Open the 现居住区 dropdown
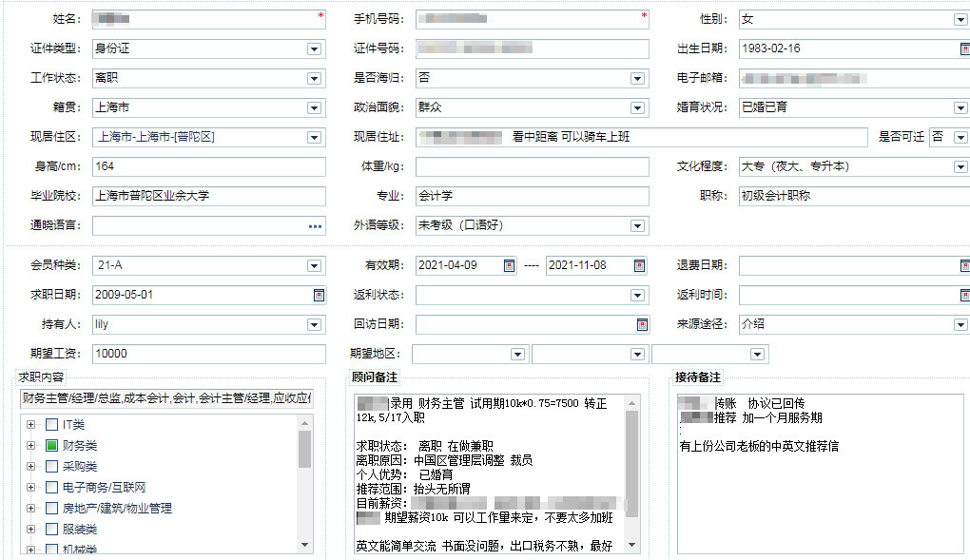The width and height of the screenshot is (970, 560). tap(314, 137)
